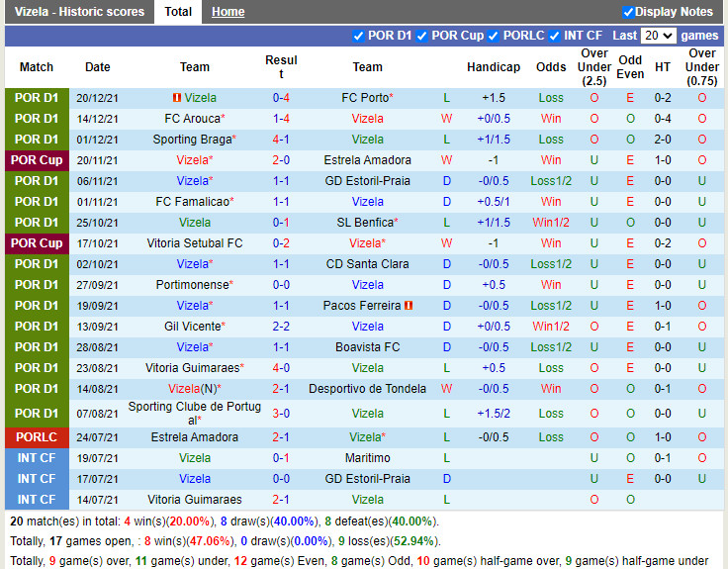
Task: Click the Match column header
Action: (37, 67)
